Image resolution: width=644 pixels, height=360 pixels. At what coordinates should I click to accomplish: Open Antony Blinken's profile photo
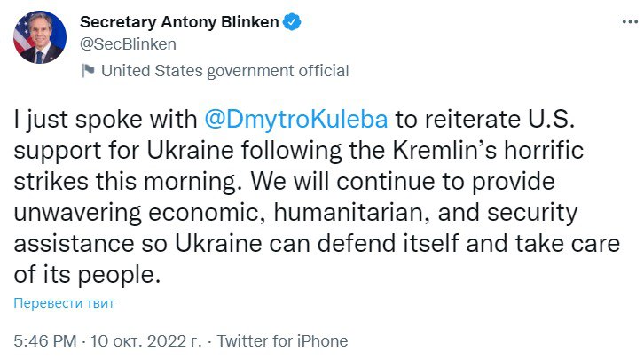[x=37, y=38]
